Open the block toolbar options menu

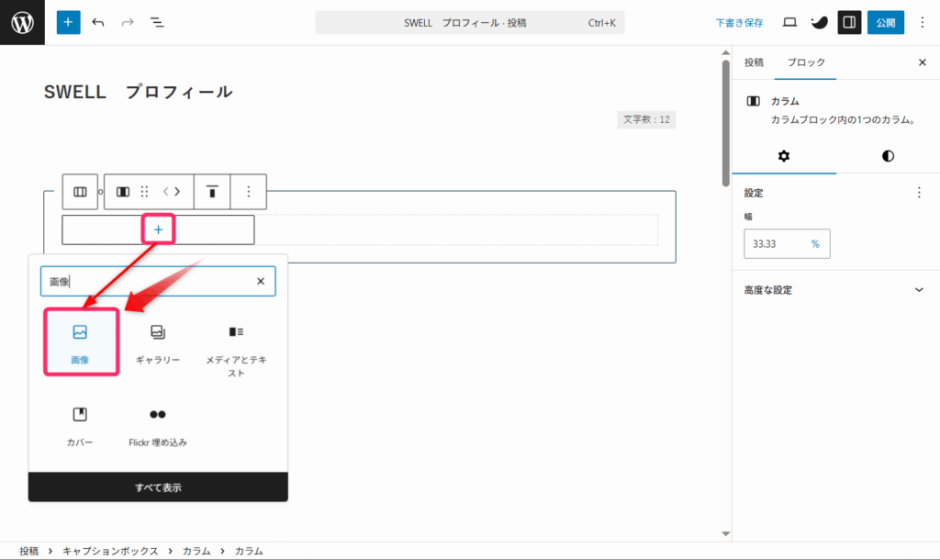[x=248, y=192]
